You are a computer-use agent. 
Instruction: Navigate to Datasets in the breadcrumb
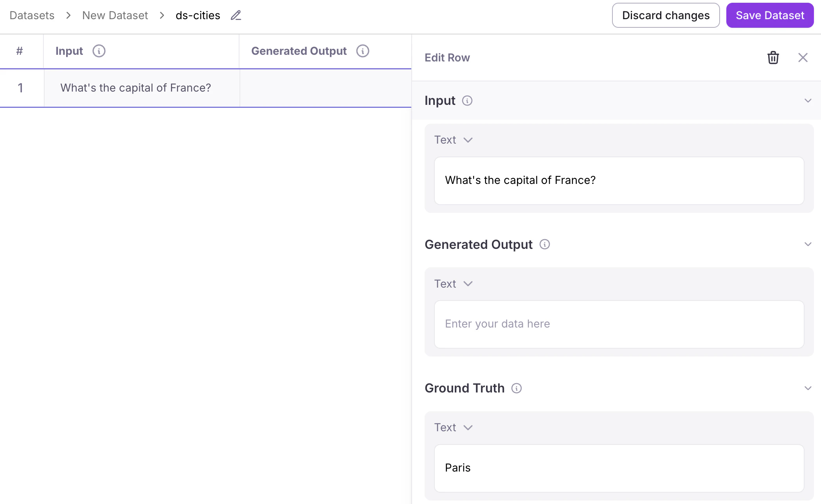[x=32, y=15]
